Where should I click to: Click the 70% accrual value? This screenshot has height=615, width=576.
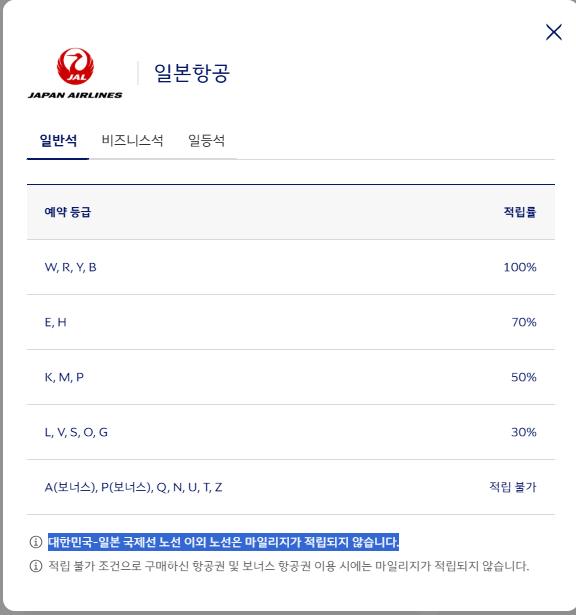pyautogui.click(x=524, y=322)
